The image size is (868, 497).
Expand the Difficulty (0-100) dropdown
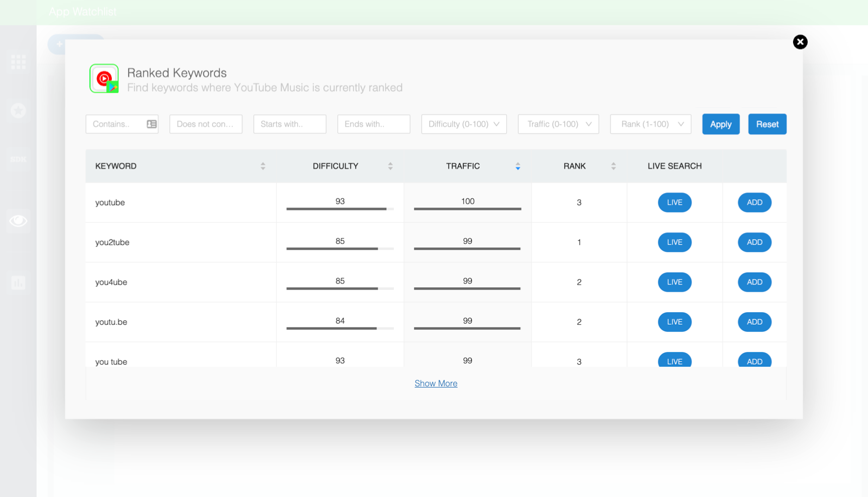click(x=464, y=124)
